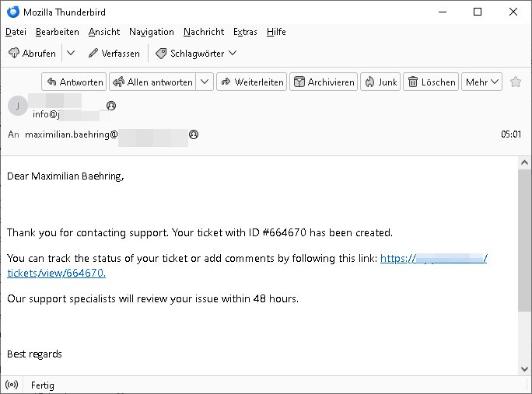This screenshot has height=394, width=532.
Task: Open the Abrufen dropdown arrow
Action: click(71, 53)
